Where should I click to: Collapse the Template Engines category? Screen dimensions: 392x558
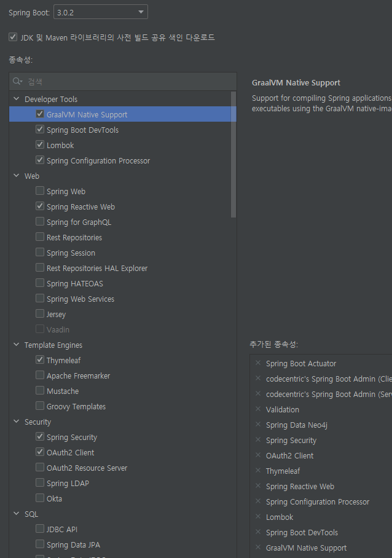[17, 345]
